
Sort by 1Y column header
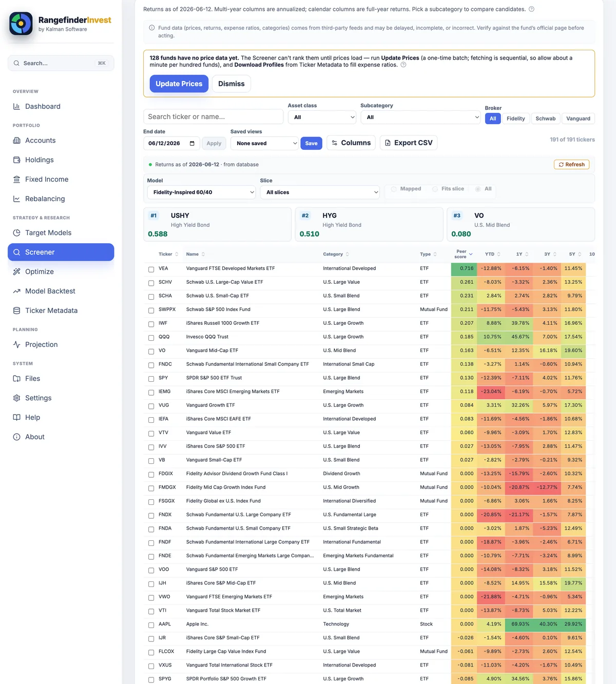coord(522,254)
